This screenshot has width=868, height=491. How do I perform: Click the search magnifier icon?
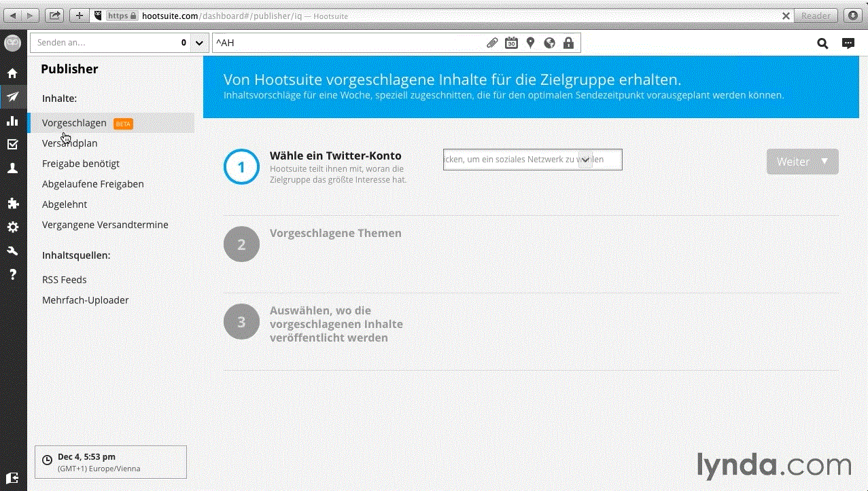pyautogui.click(x=822, y=43)
